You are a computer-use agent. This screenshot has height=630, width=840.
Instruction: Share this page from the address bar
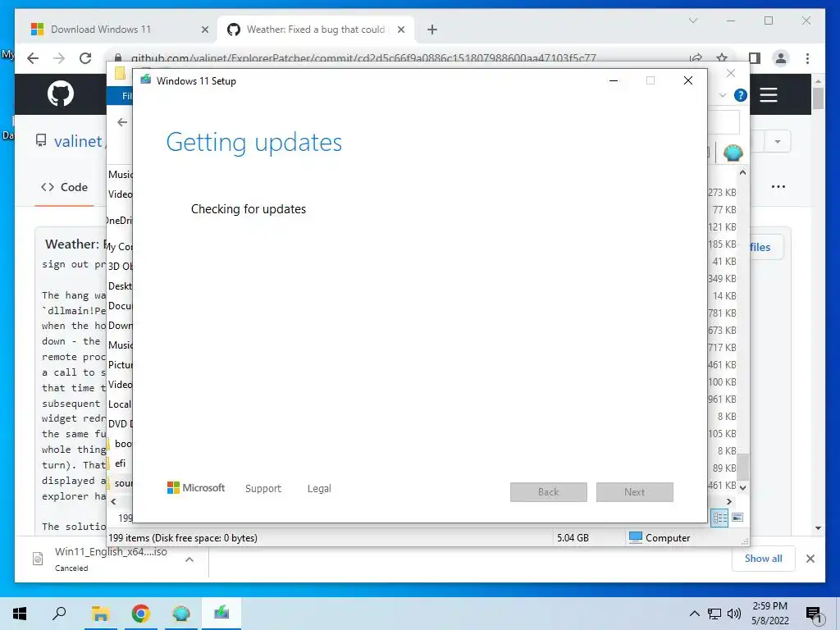tap(696, 58)
